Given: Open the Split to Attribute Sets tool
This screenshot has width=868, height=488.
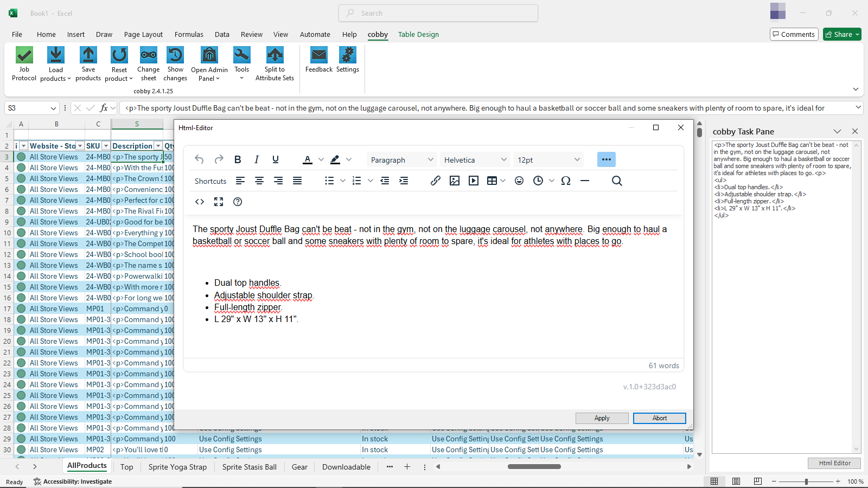Looking at the screenshot, I should [x=275, y=55].
